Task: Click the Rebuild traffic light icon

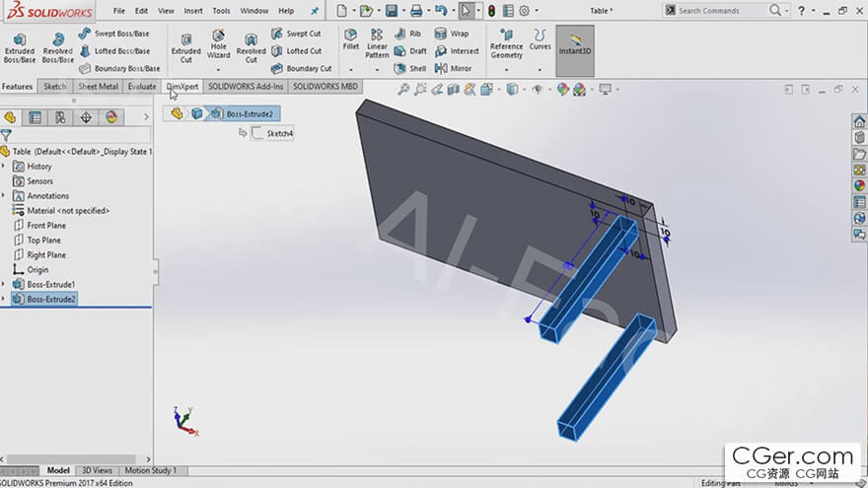Action: click(x=491, y=11)
